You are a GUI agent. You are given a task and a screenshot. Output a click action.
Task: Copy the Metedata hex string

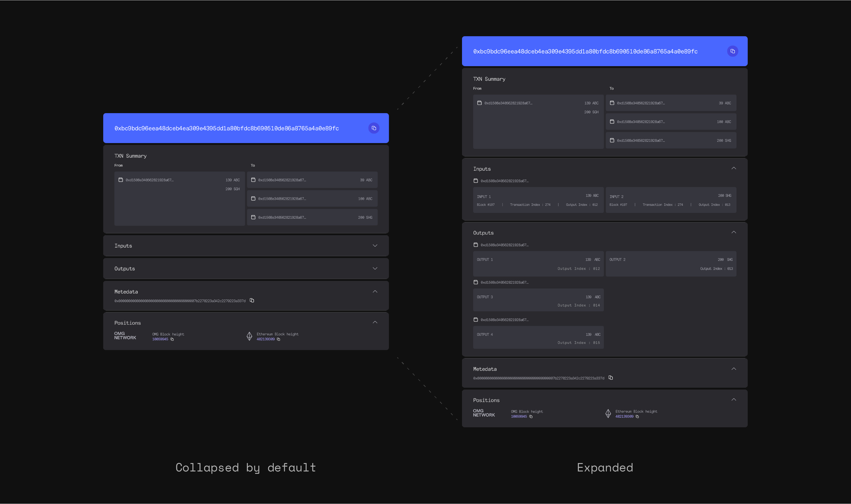(252, 300)
